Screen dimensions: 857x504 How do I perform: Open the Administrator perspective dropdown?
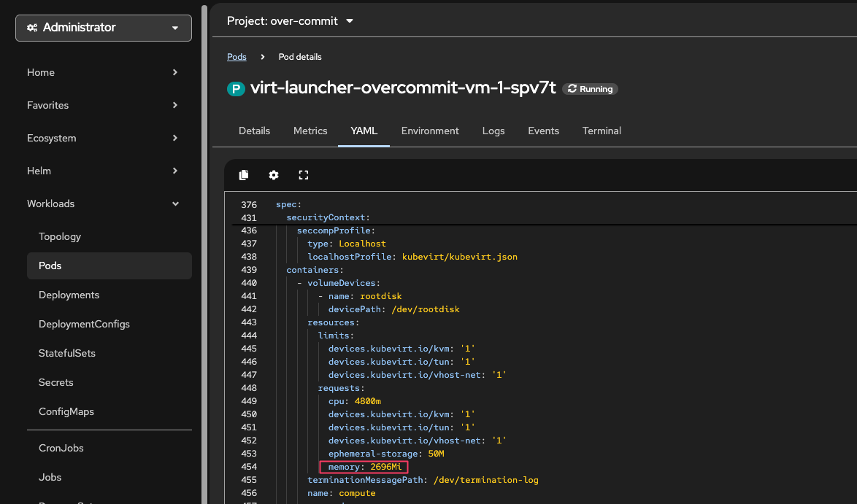104,28
